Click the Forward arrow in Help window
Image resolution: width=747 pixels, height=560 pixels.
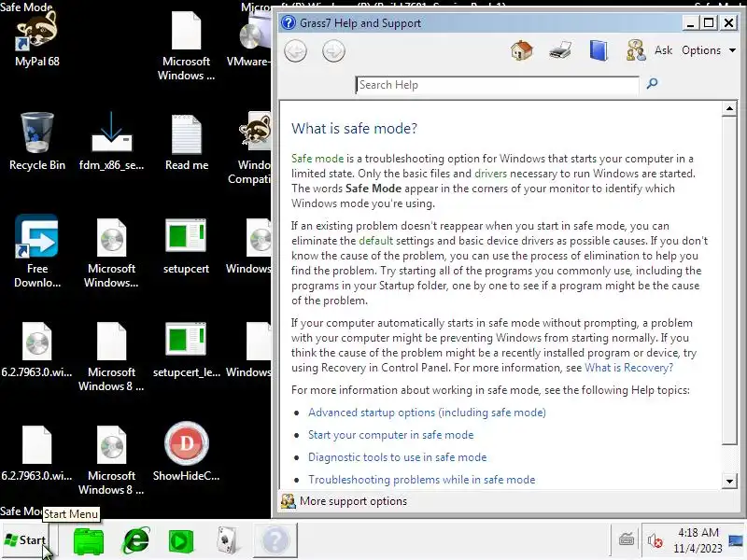pyautogui.click(x=333, y=51)
